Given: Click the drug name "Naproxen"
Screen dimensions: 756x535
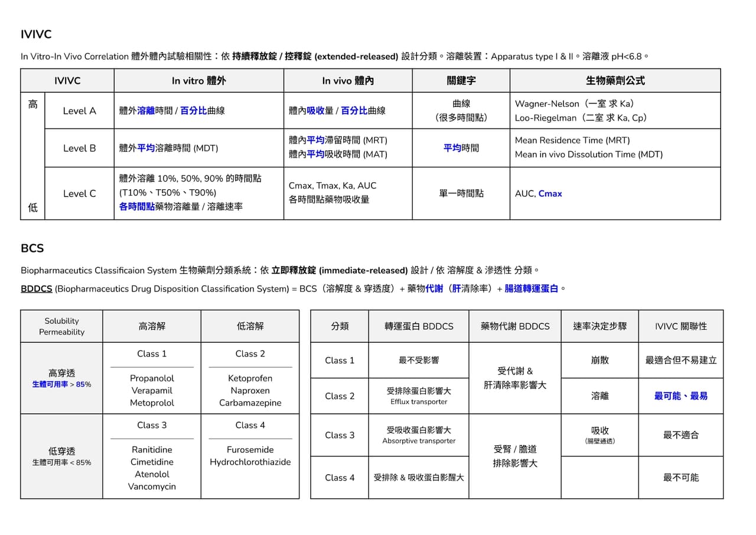Looking at the screenshot, I should click(250, 391).
